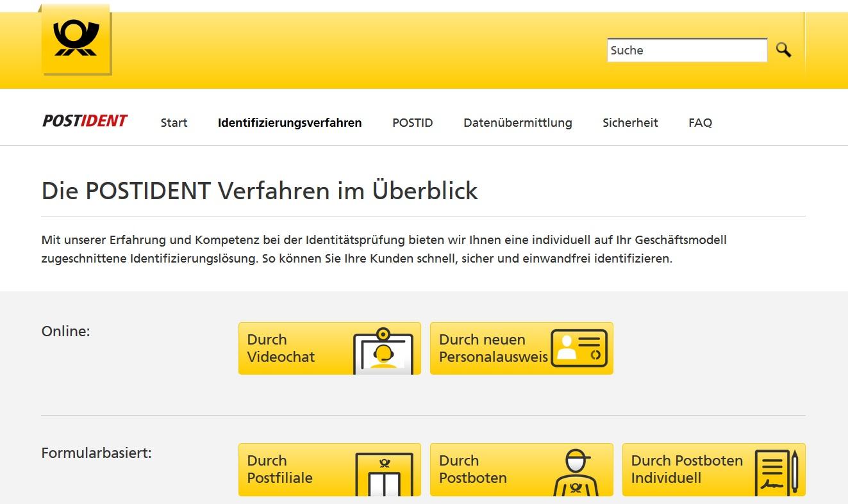Click the magnifying glass search icon

[x=783, y=50]
